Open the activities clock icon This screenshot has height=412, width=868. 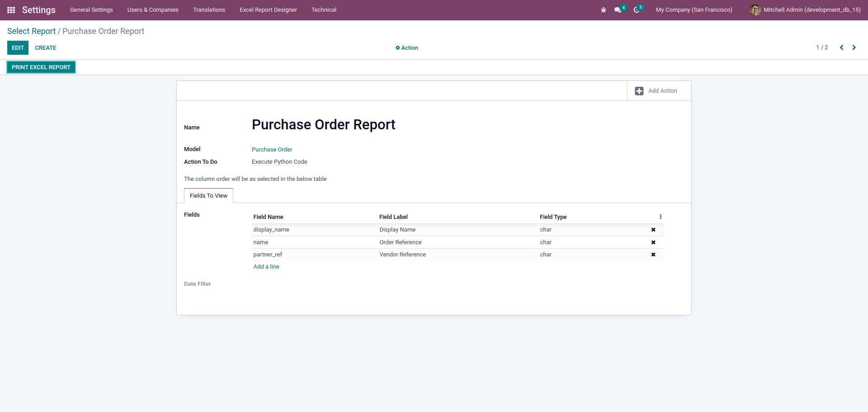pos(637,10)
